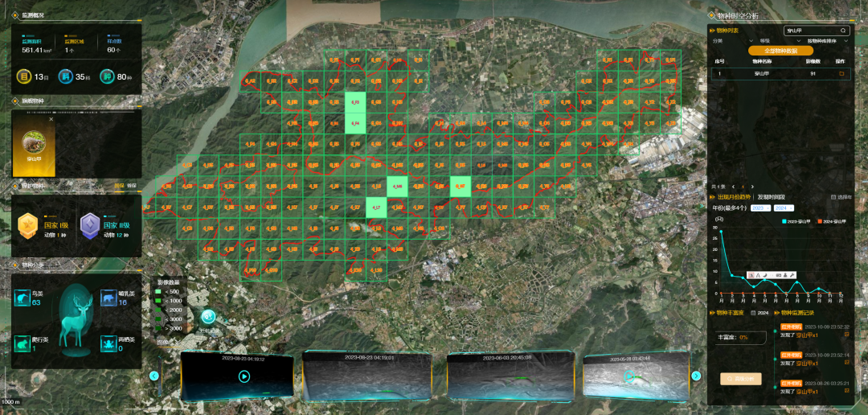Close the 穿山甲 flagship species card
Screen dimensions: 868x415
(51, 119)
